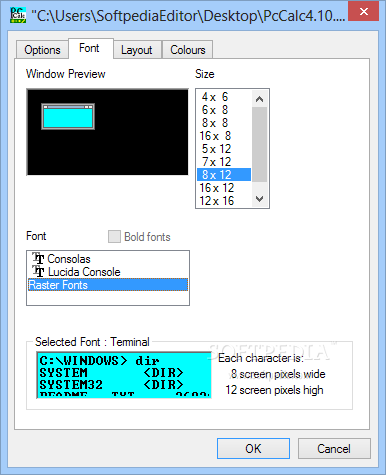386x475 pixels.
Task: Click the Cancel button
Action: point(334,448)
